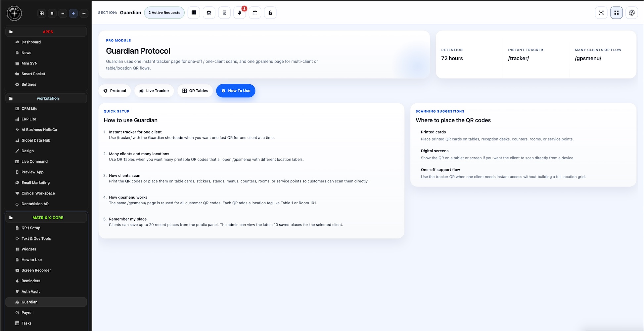644x331 pixels.
Task: Open CRM Lite in the sidebar
Action: pyautogui.click(x=46, y=109)
